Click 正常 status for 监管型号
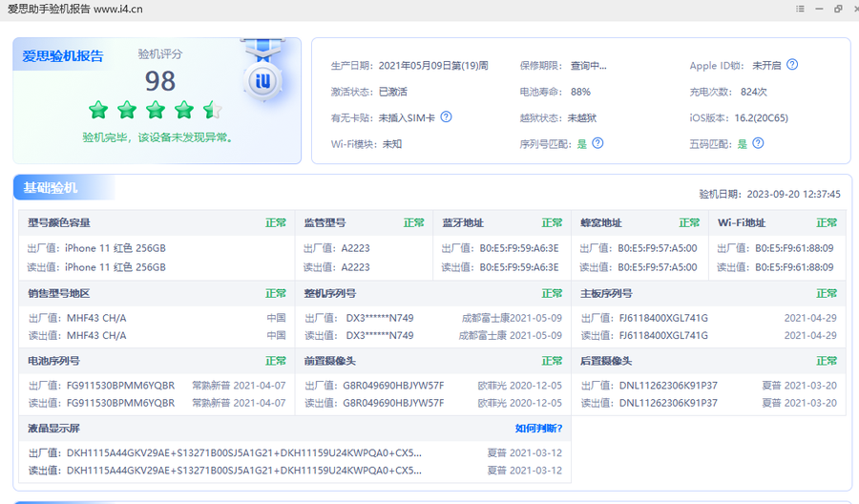Image resolution: width=859 pixels, height=504 pixels. [x=413, y=223]
